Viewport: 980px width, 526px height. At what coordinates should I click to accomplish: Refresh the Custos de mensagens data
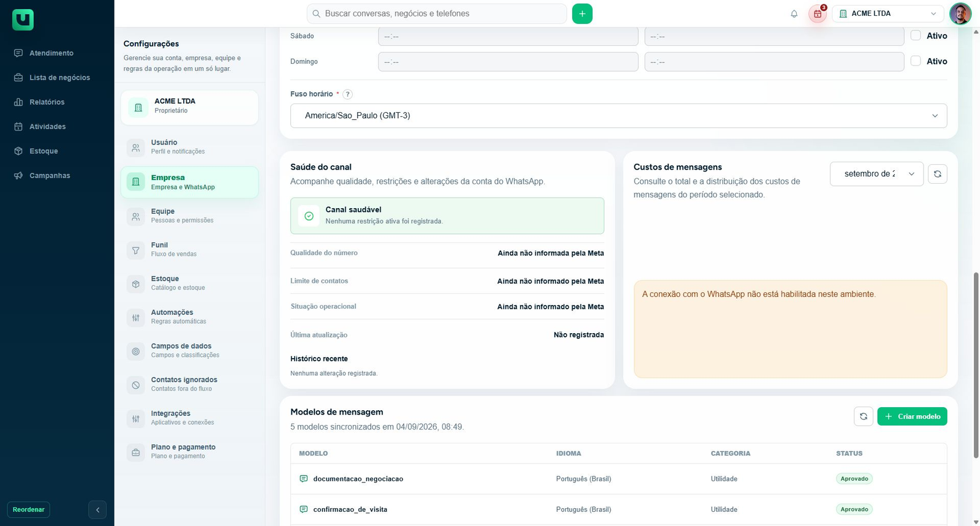(x=937, y=174)
